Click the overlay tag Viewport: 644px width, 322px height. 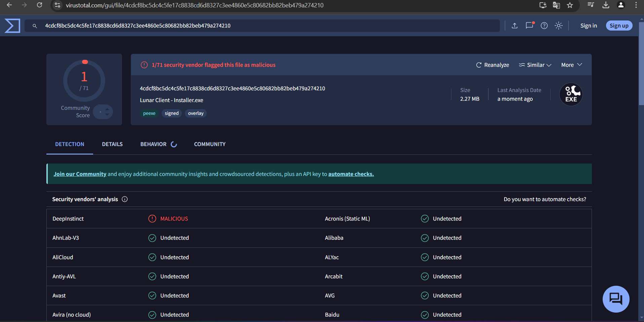(x=196, y=113)
